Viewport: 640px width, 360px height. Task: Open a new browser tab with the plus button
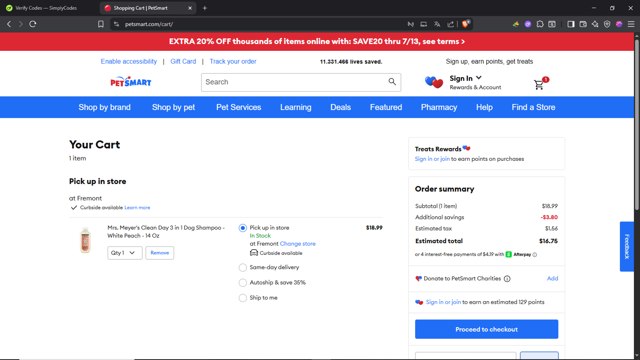point(205,8)
